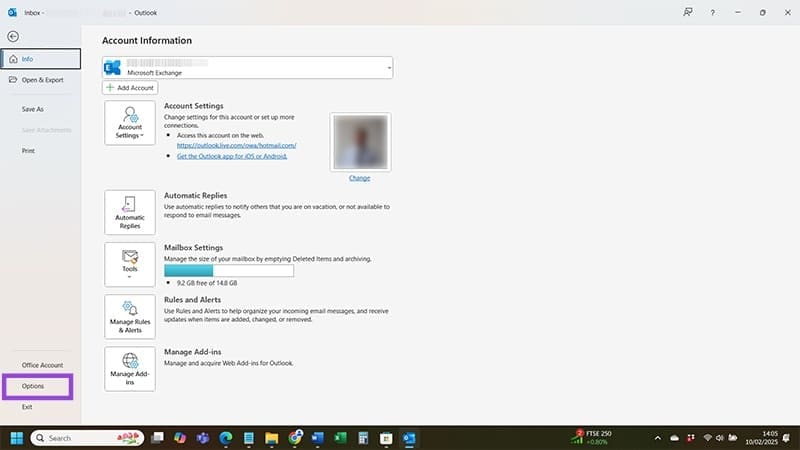Click the profile photo thumbnail

pyautogui.click(x=360, y=142)
